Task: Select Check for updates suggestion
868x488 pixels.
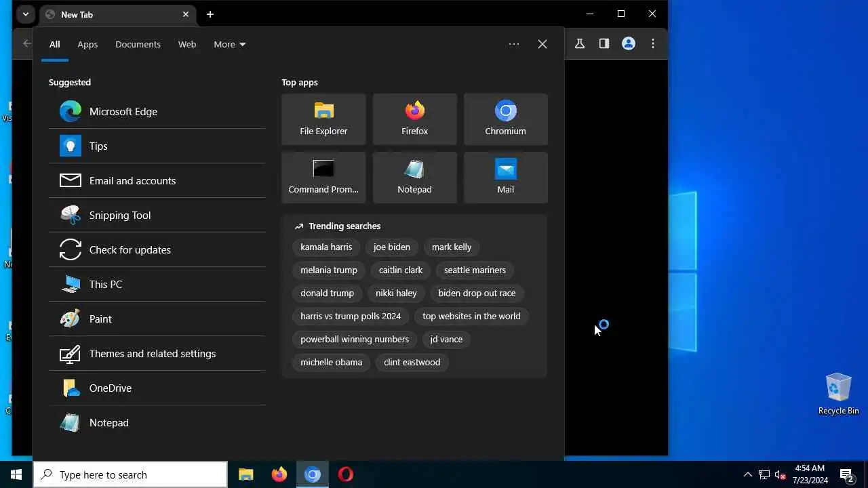Action: tap(157, 249)
